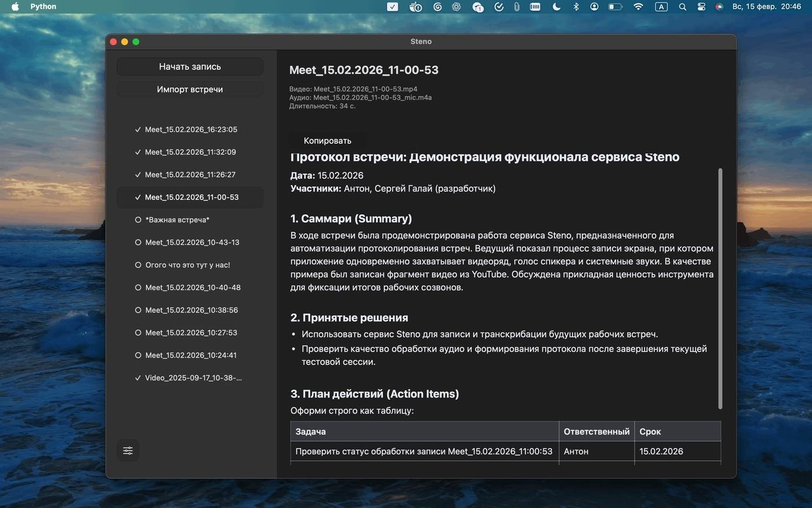Open the meeting "Огого что это тут у нас!"
This screenshot has width=812, height=508.
(x=187, y=265)
